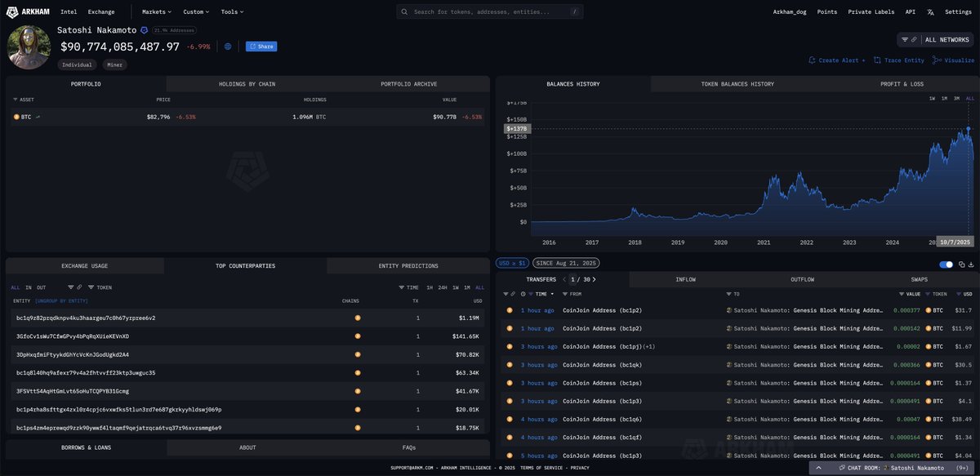Click counterparty bc1q9z82prqdknpv4ku3haargeu7c0h67yrpree6v2
Screen dimensions: 980x476
(86, 318)
